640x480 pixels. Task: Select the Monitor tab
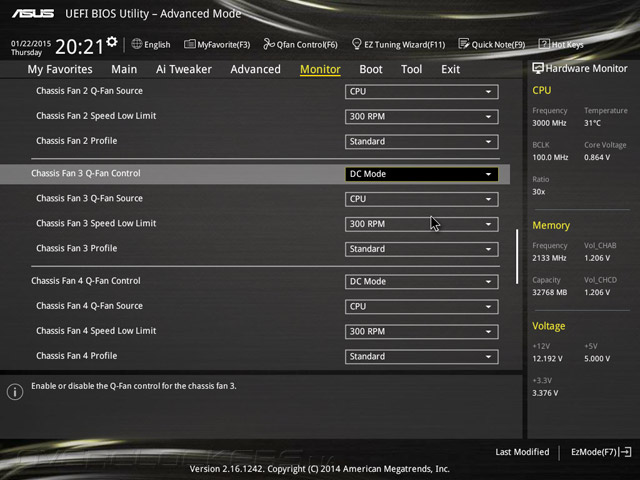click(x=320, y=69)
